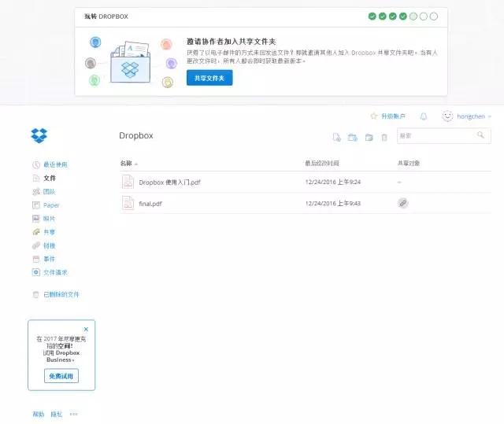The image size is (504, 424).
Task: Click the rainbow icon beside 共享
Action: 36,232
